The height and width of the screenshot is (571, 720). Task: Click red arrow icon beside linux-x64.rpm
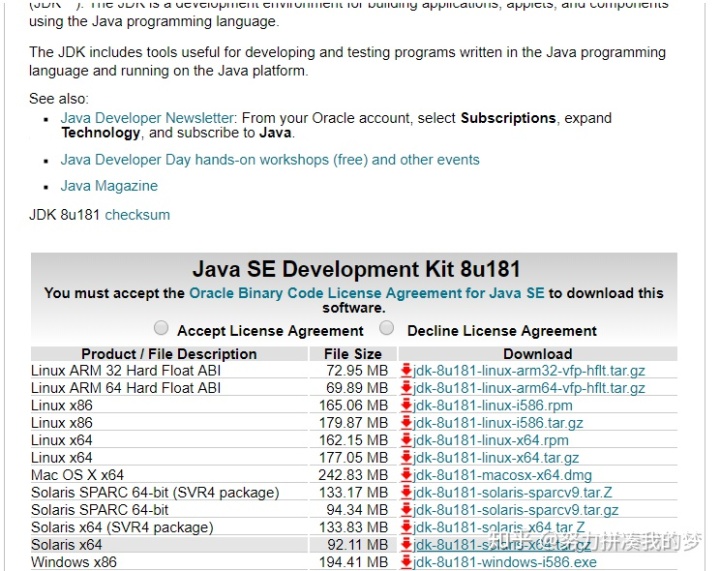pyautogui.click(x=406, y=440)
